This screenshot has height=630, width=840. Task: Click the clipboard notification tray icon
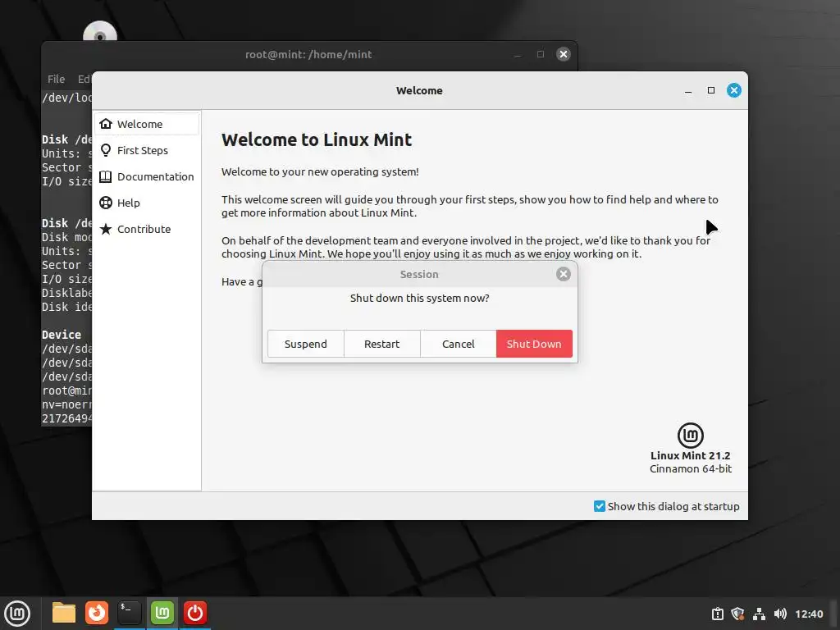pyautogui.click(x=717, y=614)
